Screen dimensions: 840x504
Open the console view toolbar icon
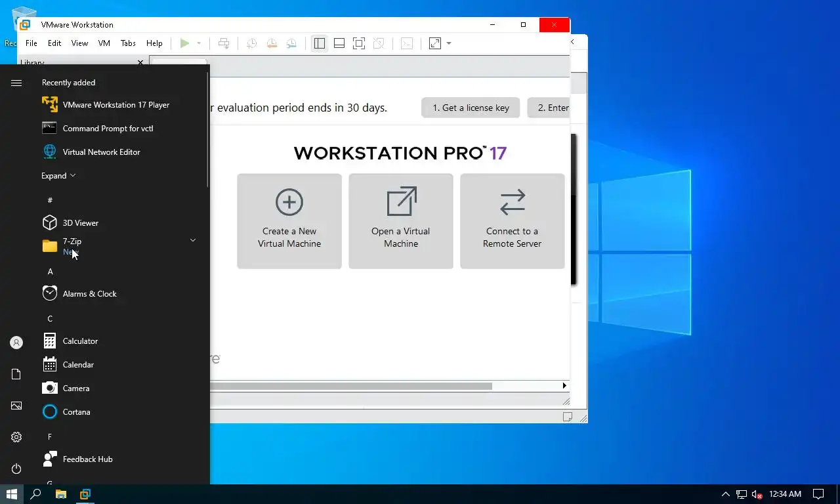coord(407,43)
